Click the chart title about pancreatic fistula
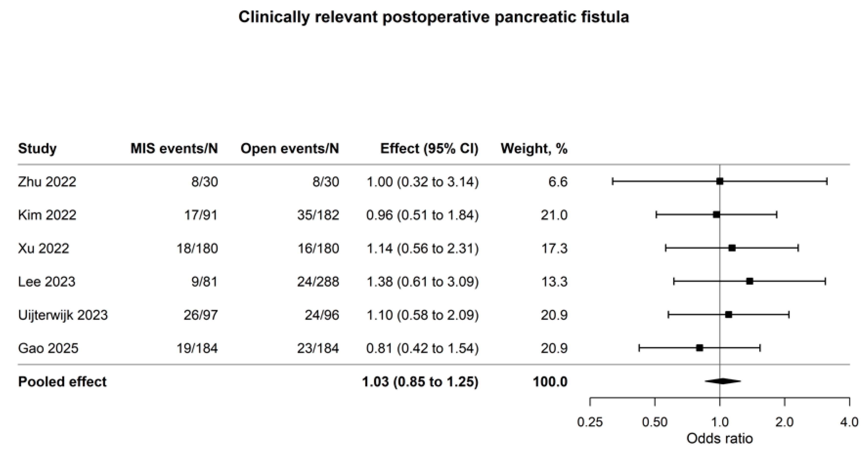Image resolution: width=868 pixels, height=452 pixels. (434, 17)
